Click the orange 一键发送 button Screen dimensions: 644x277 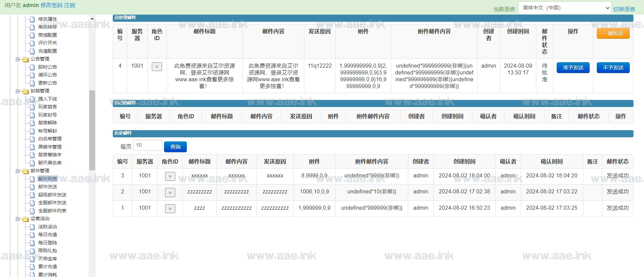tap(613, 33)
